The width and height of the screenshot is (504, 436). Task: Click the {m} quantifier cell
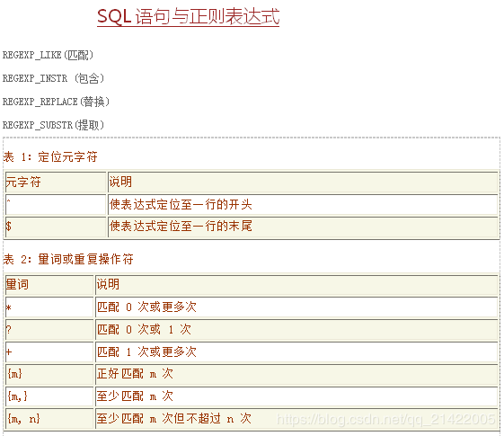(49, 375)
